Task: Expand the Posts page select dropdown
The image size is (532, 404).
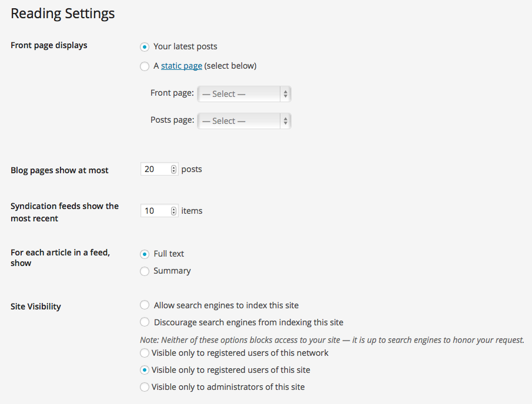Action: [x=239, y=121]
